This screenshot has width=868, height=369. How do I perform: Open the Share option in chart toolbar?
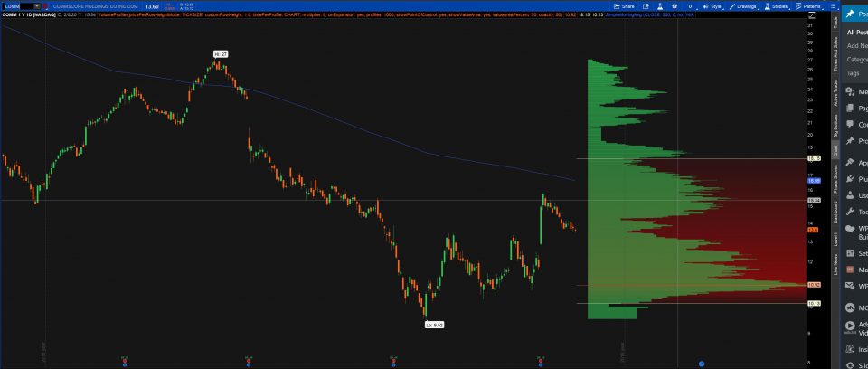623,6
